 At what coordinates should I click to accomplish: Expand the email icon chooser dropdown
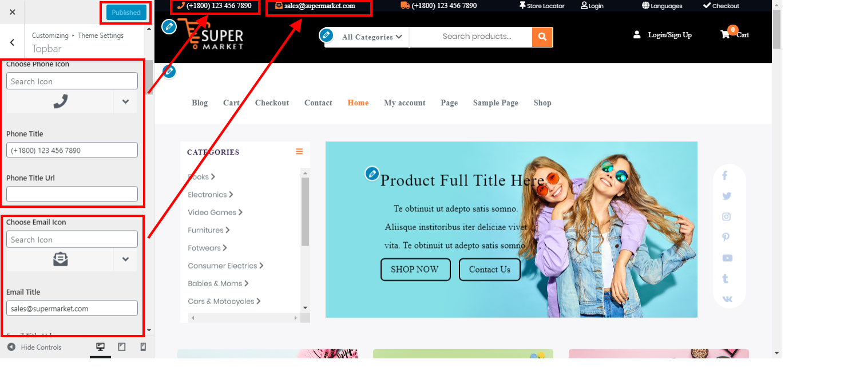click(125, 259)
